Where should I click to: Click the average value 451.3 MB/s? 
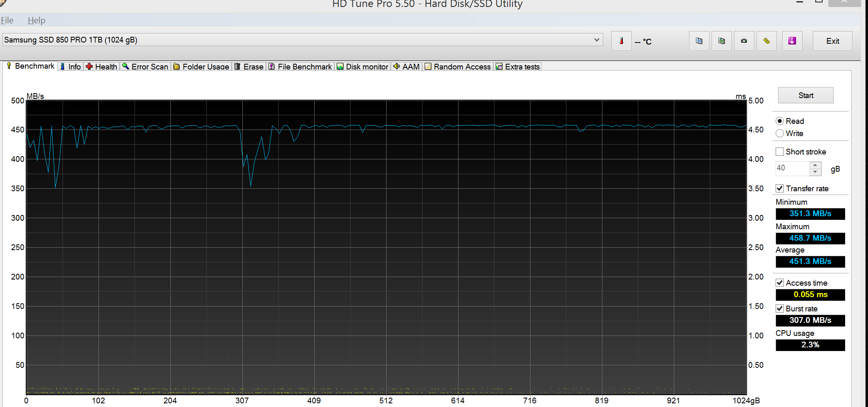tap(810, 262)
